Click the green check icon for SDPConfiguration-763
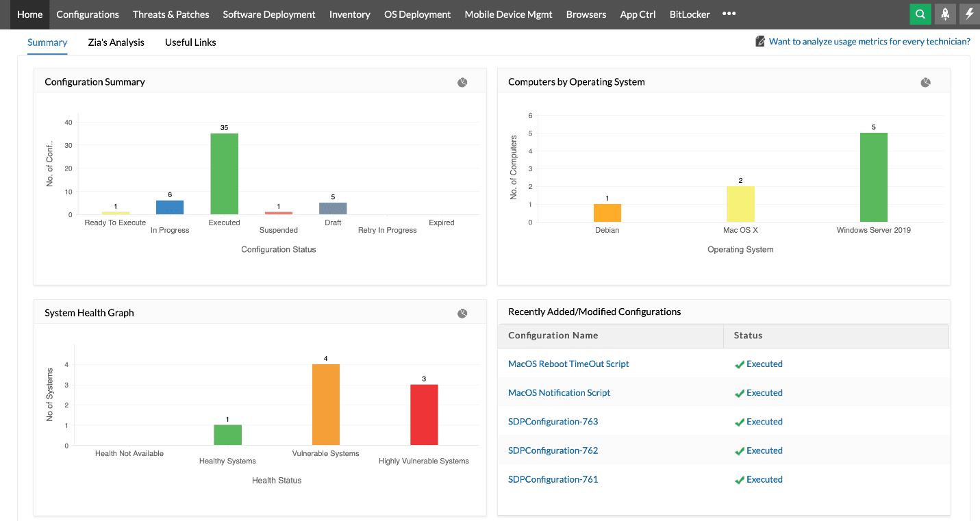Image resolution: width=980 pixels, height=521 pixels. coord(739,422)
